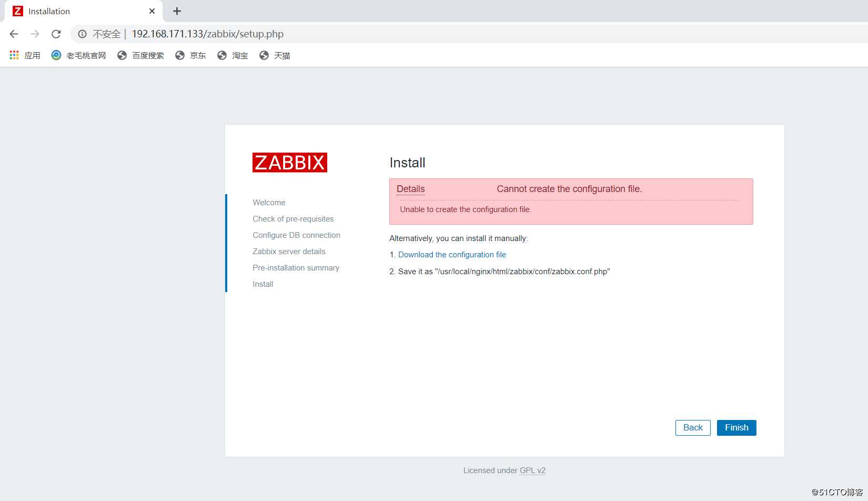
Task: Open the GPL v2 license link
Action: [x=532, y=470]
